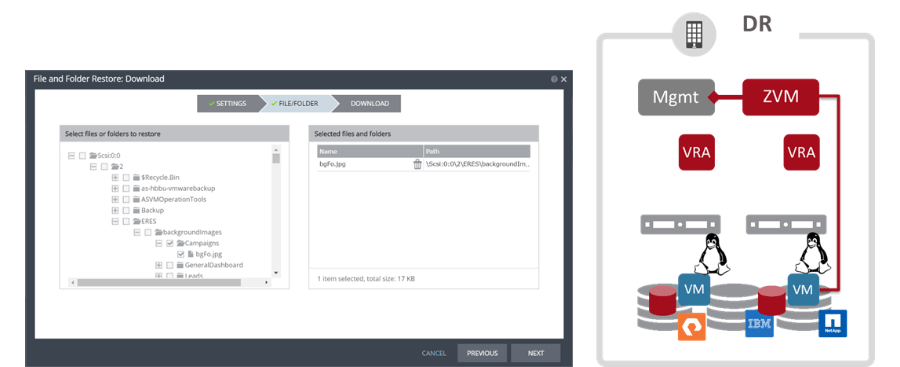Viewport: 900px width, 367px height.
Task: Uncheck the bgFo.jpg file checkbox
Action: click(x=181, y=254)
